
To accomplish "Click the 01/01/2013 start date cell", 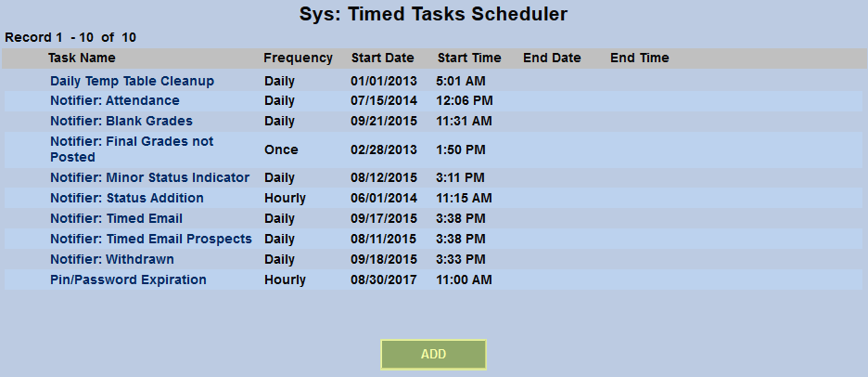I will (384, 81).
